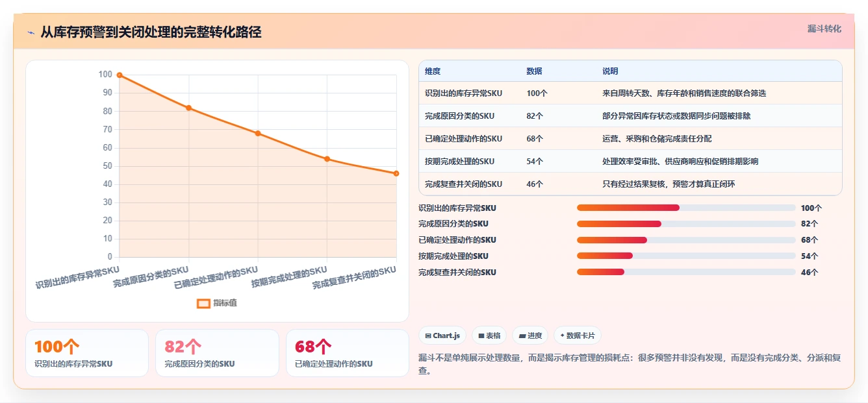Image resolution: width=868 pixels, height=403 pixels.
Task: Click progress bar for 识别出的库存异常SKU
Action: [686, 208]
